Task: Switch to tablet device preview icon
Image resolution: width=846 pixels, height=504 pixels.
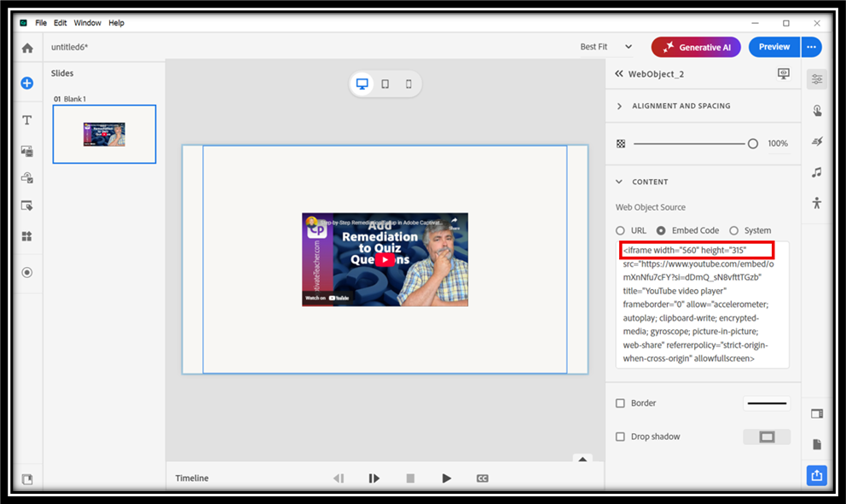Action: pos(385,84)
